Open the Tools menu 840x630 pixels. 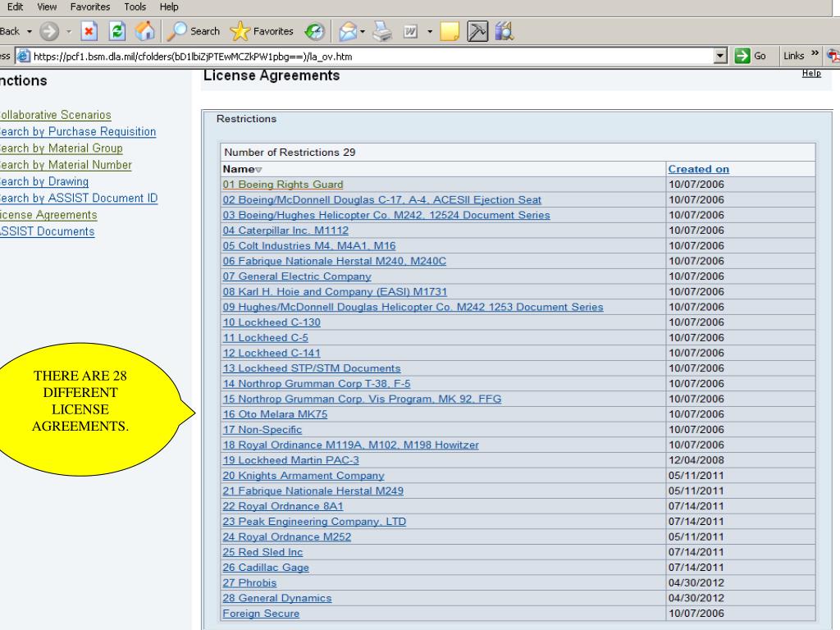[x=135, y=7]
